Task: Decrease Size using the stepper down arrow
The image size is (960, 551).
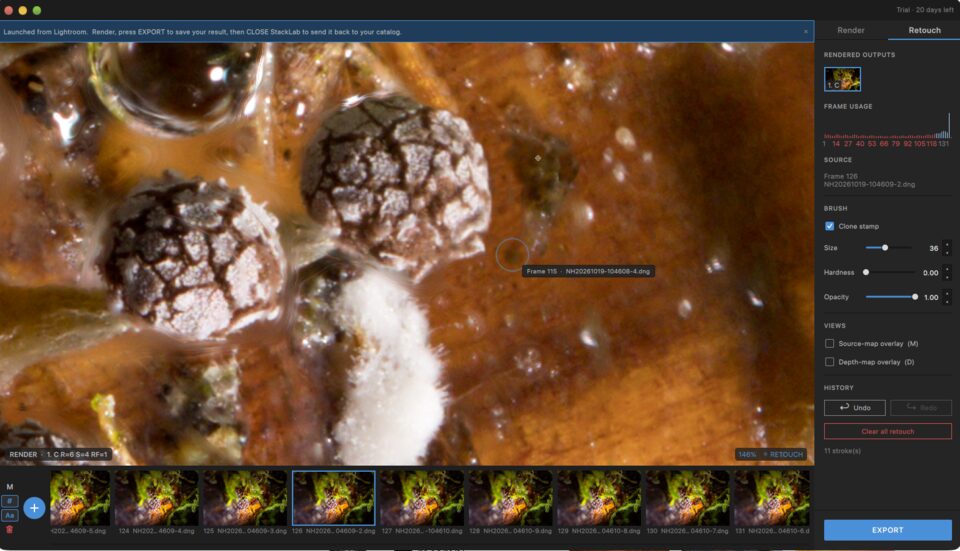Action: coord(947,252)
